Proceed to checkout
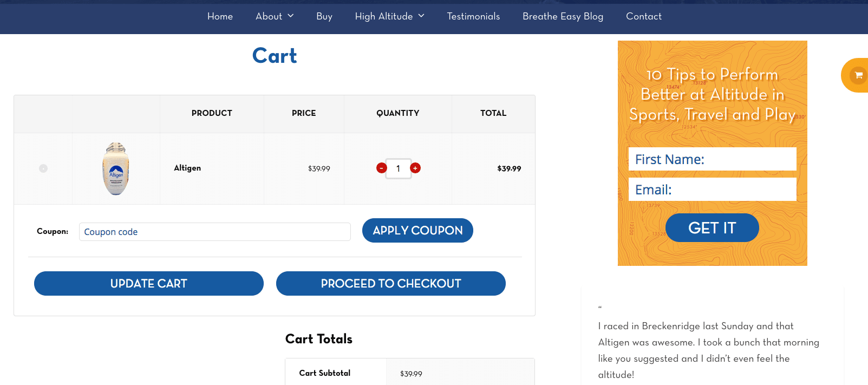 (x=391, y=284)
